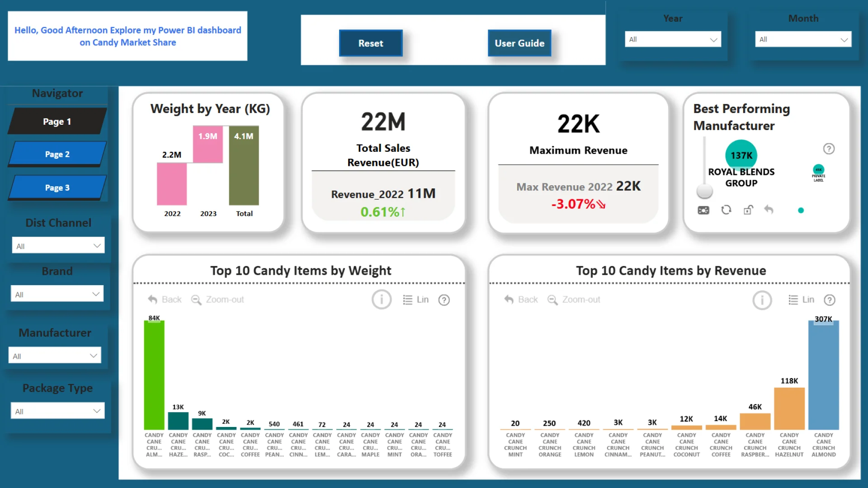This screenshot has width=868, height=488.
Task: Click the -3.07% max revenue change
Action: pyautogui.click(x=578, y=204)
